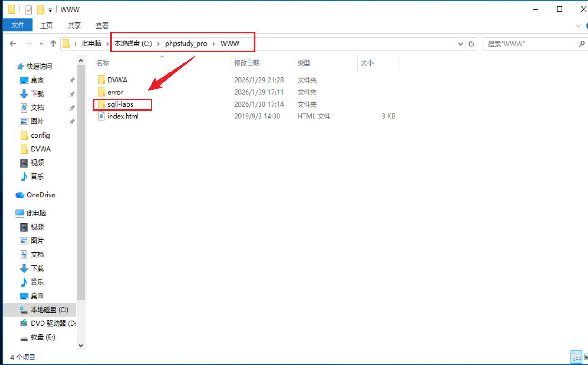The width and height of the screenshot is (588, 365).
Task: Click the back arrow in the navigation bar
Action: pos(13,44)
